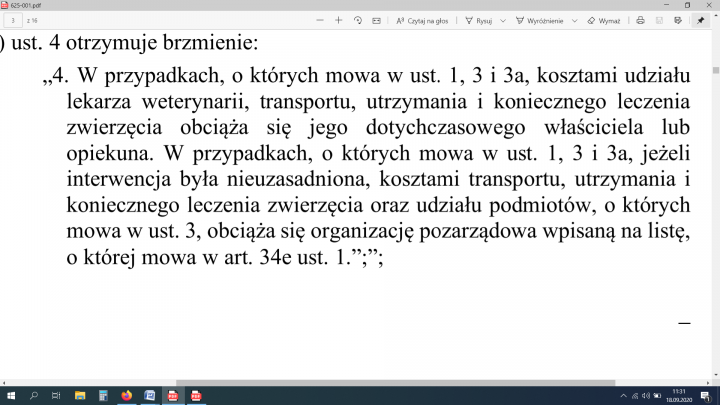Screen dimensions: 720x405
Task: Click the horizontal scrollbar right arrow
Action: tap(708, 382)
